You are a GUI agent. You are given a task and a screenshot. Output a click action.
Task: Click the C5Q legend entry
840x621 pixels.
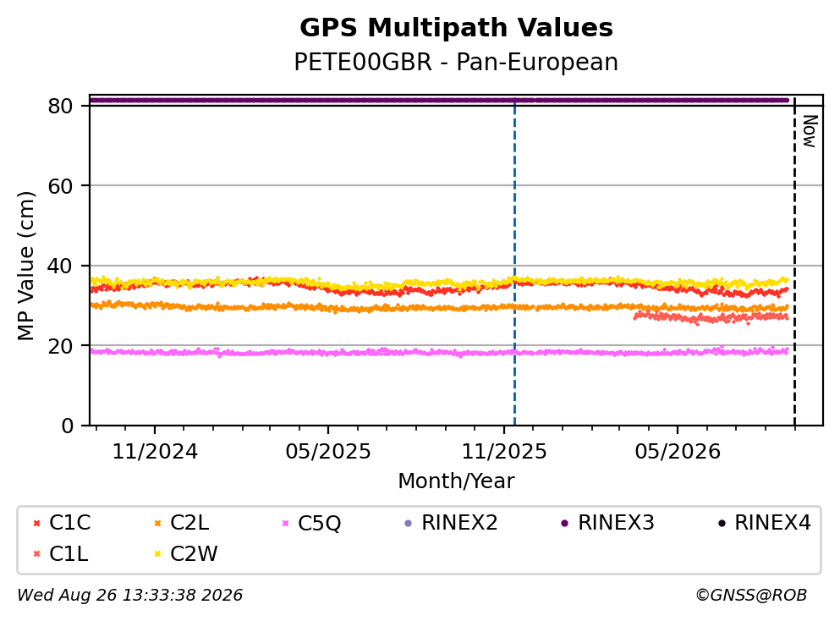pyautogui.click(x=312, y=522)
